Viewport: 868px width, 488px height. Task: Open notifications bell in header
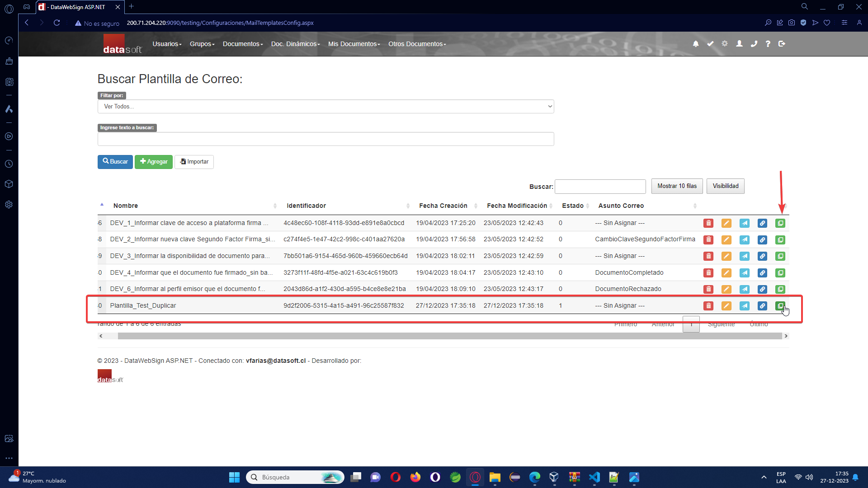click(696, 44)
